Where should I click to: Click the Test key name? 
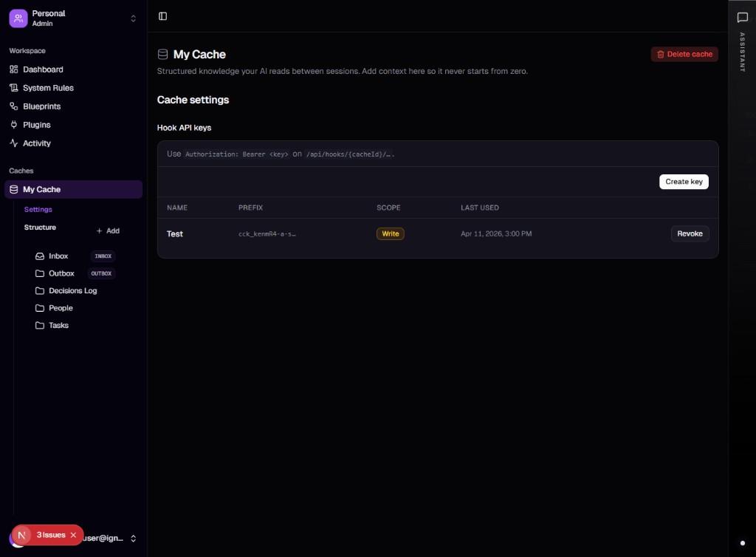(174, 234)
